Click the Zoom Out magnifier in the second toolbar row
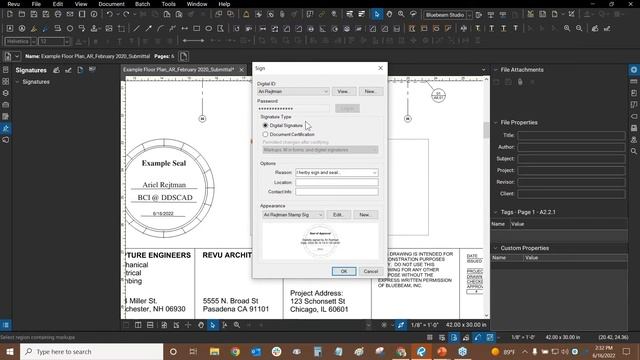The image size is (640, 360). click(579, 29)
